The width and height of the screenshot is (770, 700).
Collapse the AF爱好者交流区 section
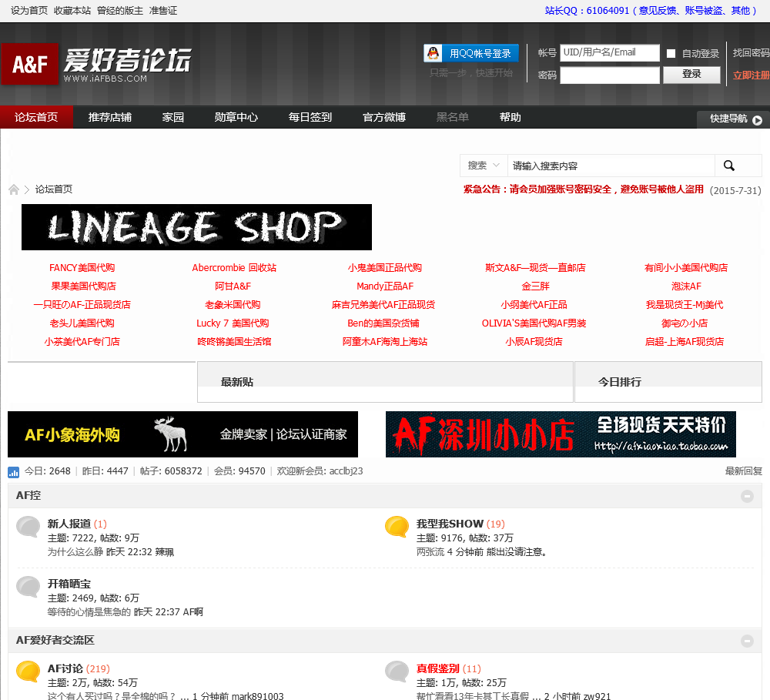click(747, 641)
